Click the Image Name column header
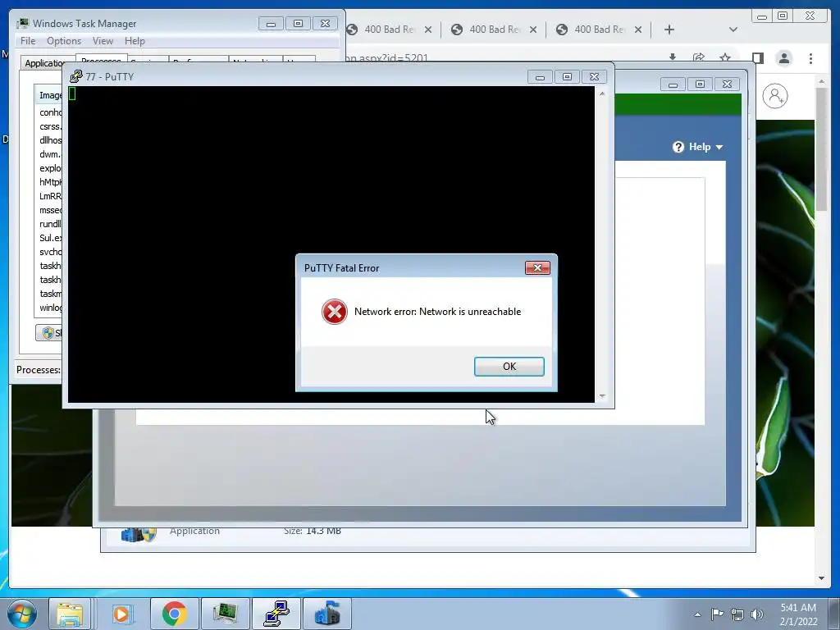 [48, 95]
